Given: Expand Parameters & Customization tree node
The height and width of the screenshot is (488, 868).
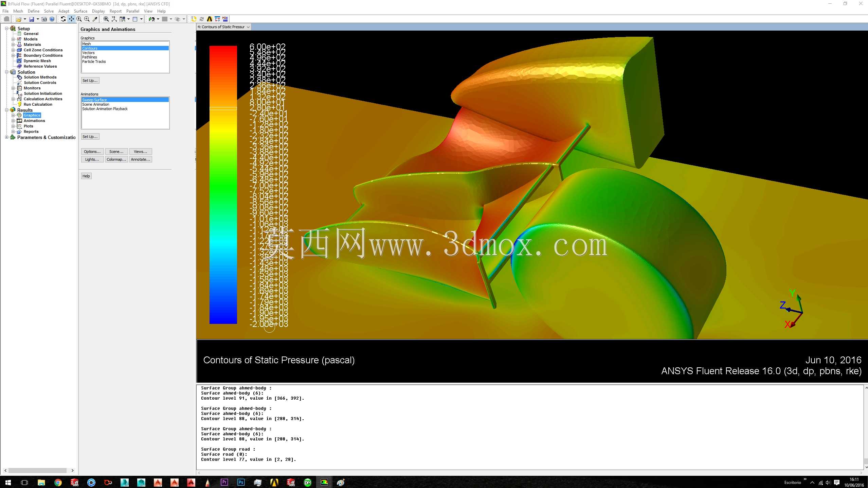Looking at the screenshot, I should tap(6, 137).
